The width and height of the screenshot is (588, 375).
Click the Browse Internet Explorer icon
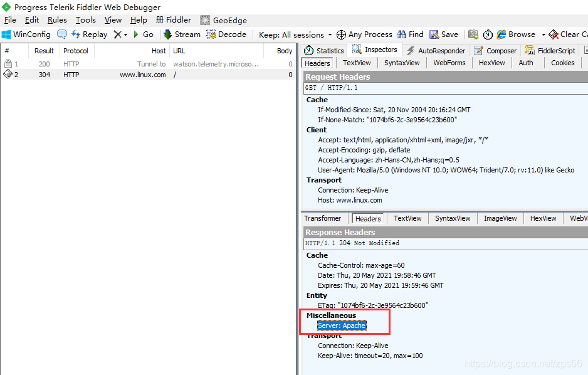[x=501, y=34]
